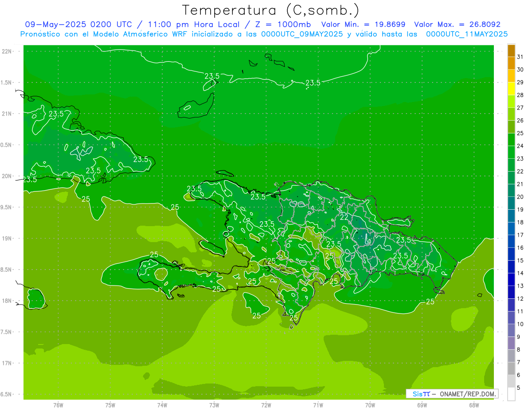532x411 pixels.
Task: Click legend value "31"
Action: (x=520, y=57)
